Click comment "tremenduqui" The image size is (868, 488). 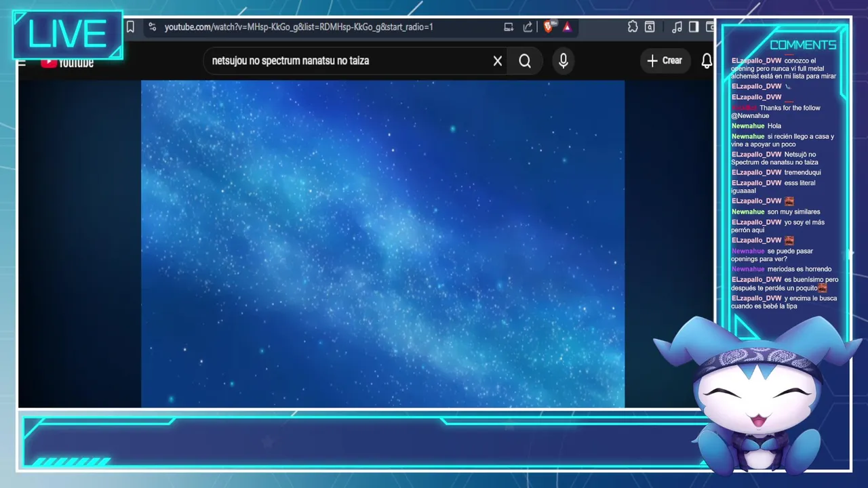point(802,172)
